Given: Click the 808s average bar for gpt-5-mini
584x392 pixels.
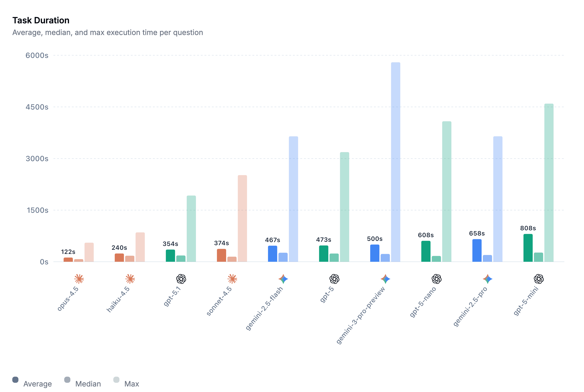Looking at the screenshot, I should [528, 248].
